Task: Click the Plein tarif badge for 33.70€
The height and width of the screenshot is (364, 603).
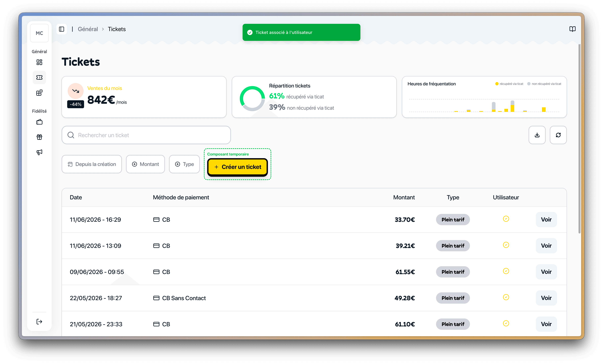Action: pyautogui.click(x=453, y=219)
